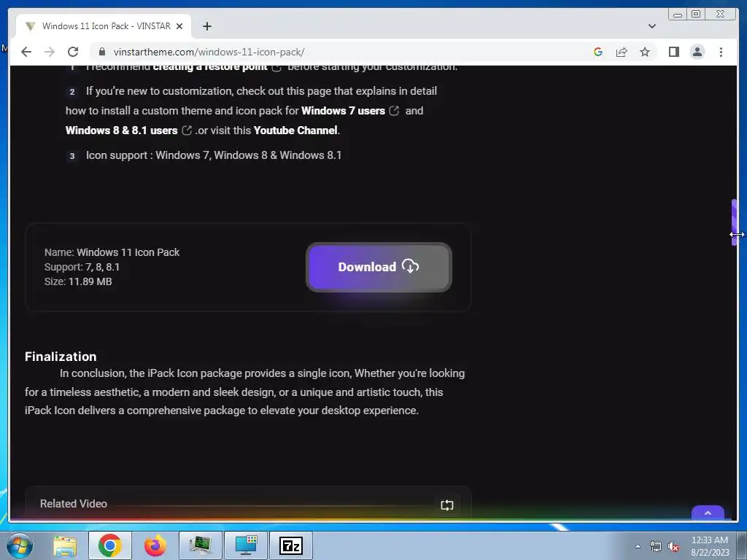747x560 pixels.
Task: Launch Firefox from the taskbar
Action: click(155, 545)
